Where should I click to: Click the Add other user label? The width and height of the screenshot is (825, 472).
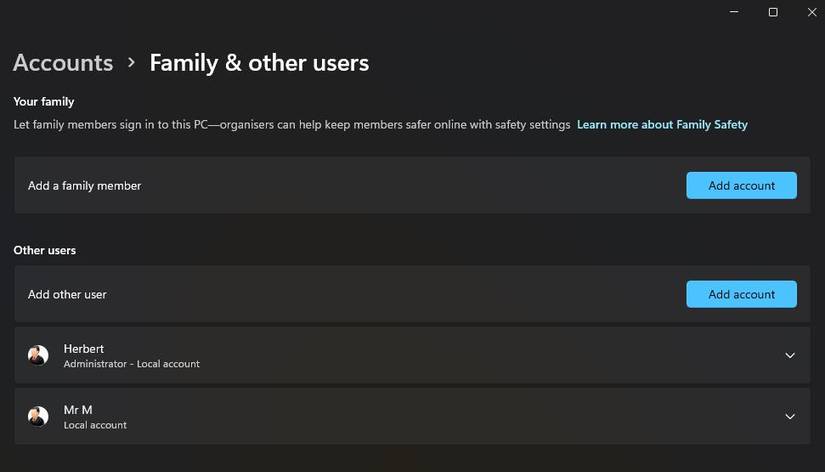pos(67,294)
